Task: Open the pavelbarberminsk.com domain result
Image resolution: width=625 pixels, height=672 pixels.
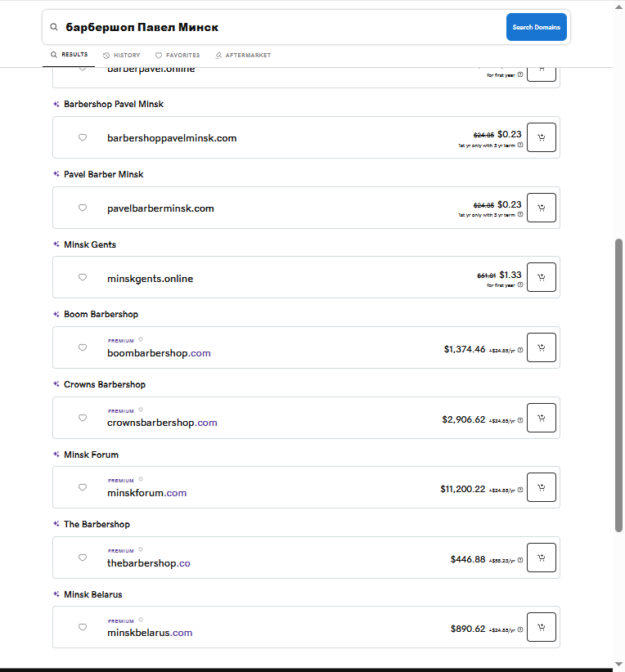Action: tap(160, 208)
